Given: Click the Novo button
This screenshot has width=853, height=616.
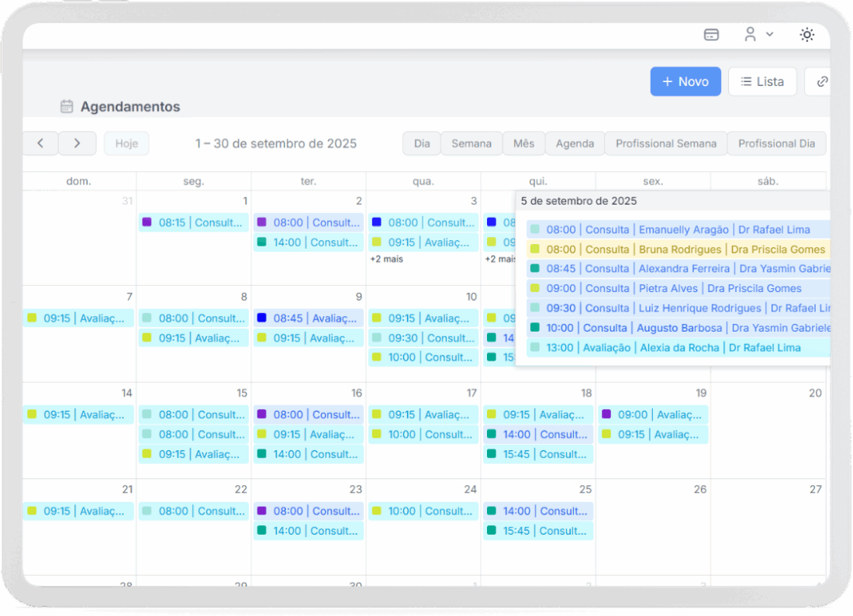Looking at the screenshot, I should pyautogui.click(x=686, y=81).
